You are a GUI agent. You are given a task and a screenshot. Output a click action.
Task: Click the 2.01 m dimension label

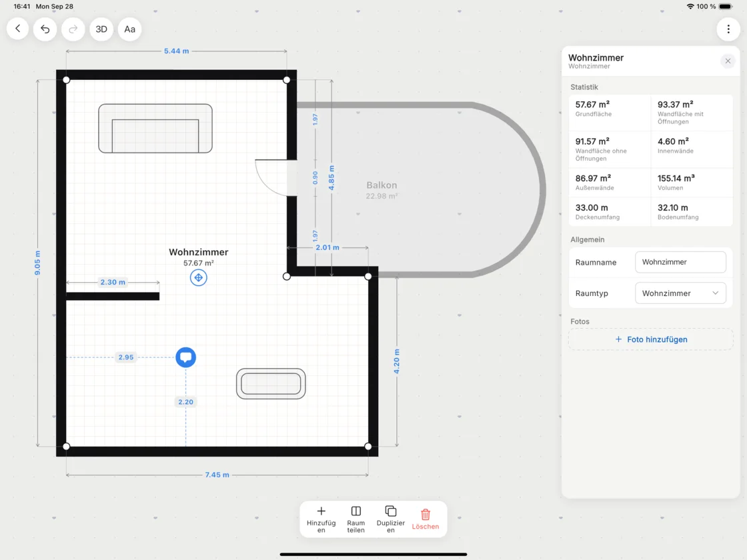[x=327, y=247]
